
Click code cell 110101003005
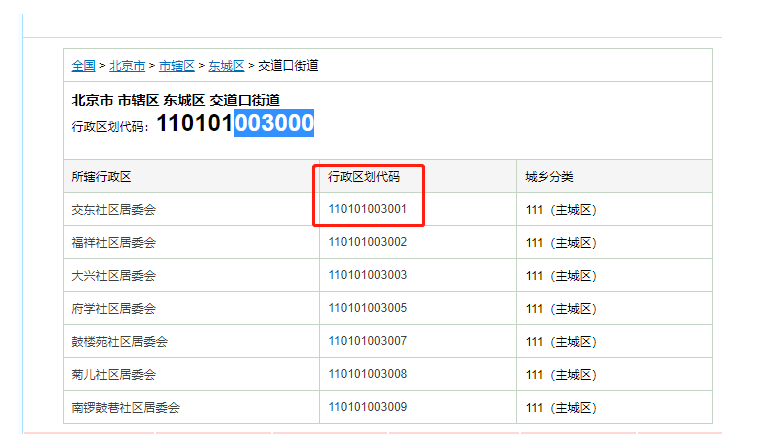367,308
